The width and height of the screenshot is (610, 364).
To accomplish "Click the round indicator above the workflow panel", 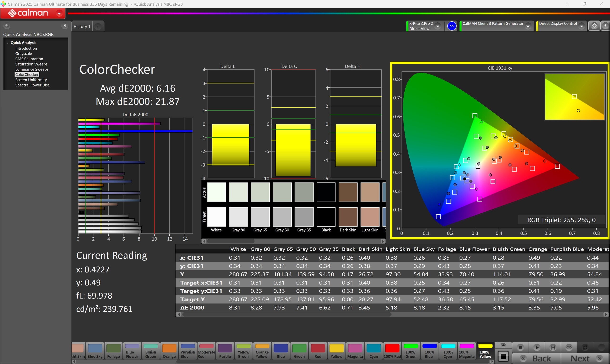I will pyautogui.click(x=7, y=25).
